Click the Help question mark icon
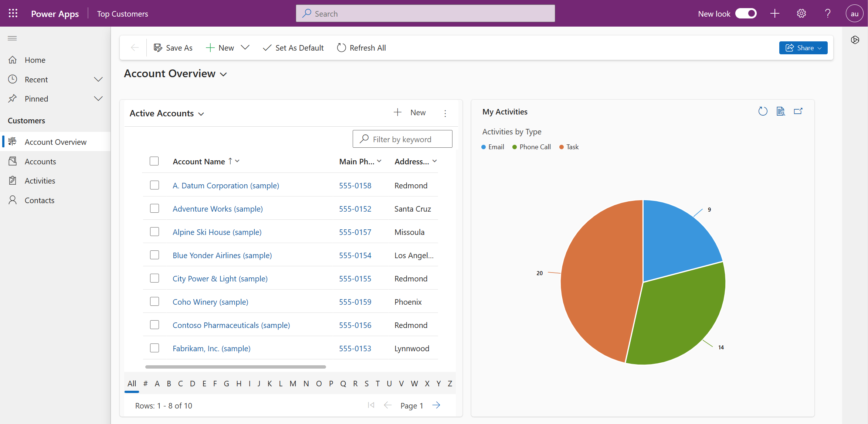Screen dimensions: 868x424 (x=828, y=13)
